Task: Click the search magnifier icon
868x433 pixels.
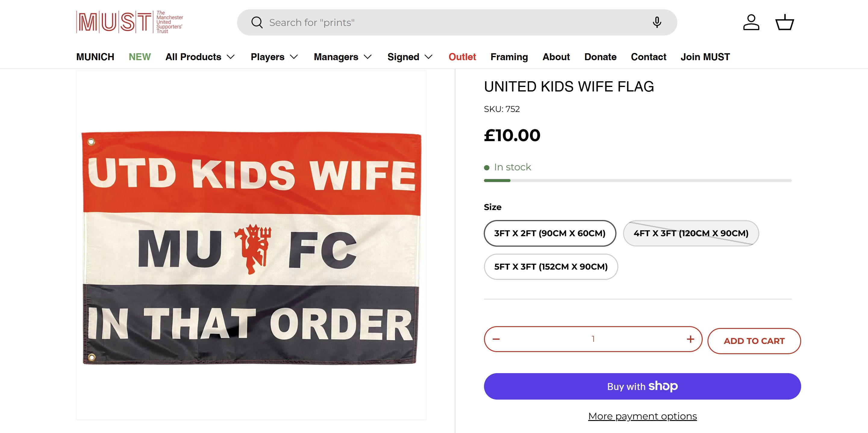Action: tap(257, 23)
